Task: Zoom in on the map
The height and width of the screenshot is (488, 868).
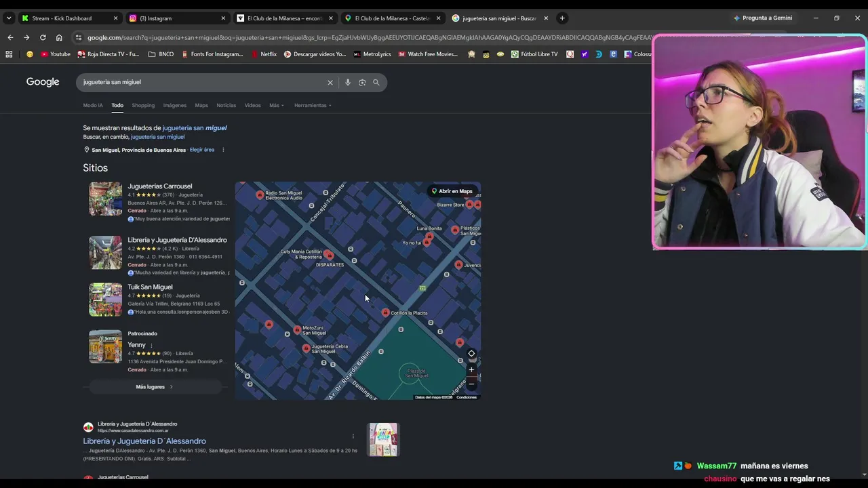Action: click(x=471, y=370)
